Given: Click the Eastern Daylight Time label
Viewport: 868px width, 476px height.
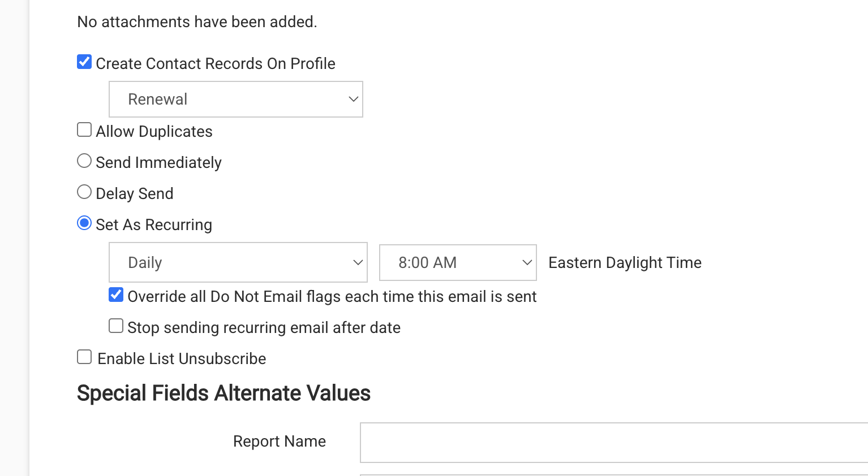Looking at the screenshot, I should [x=625, y=263].
